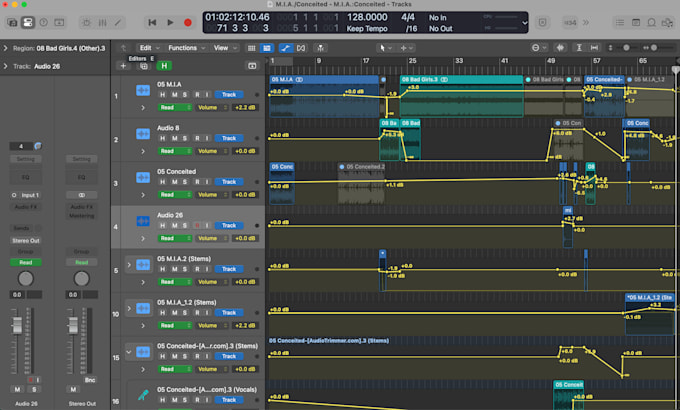Add new track with plus button
The width and height of the screenshot is (680, 410).
[123, 66]
